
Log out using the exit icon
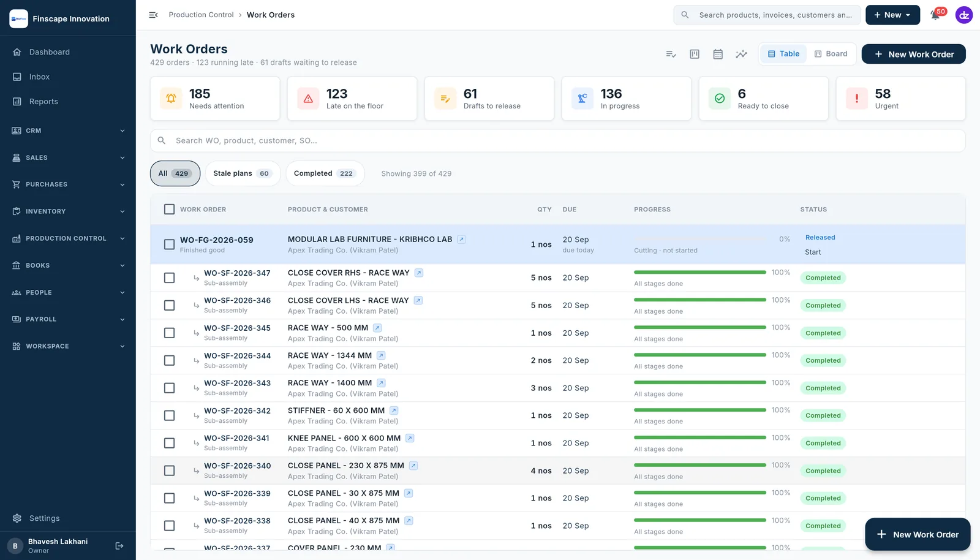point(119,546)
